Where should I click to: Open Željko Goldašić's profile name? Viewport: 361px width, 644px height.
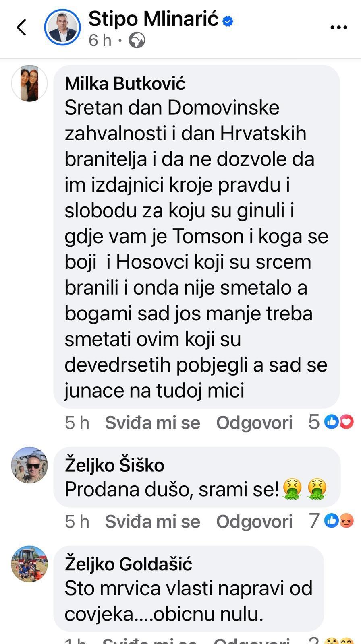pos(128,564)
